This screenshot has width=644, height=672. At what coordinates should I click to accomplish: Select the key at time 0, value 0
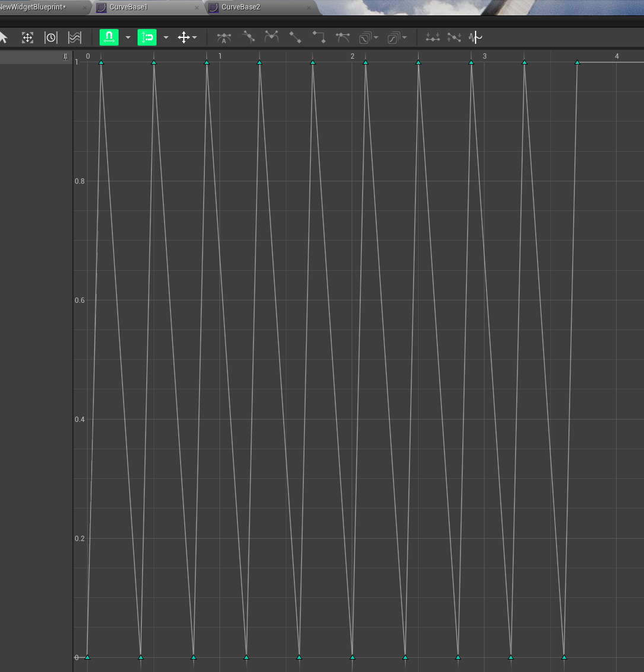point(87,657)
